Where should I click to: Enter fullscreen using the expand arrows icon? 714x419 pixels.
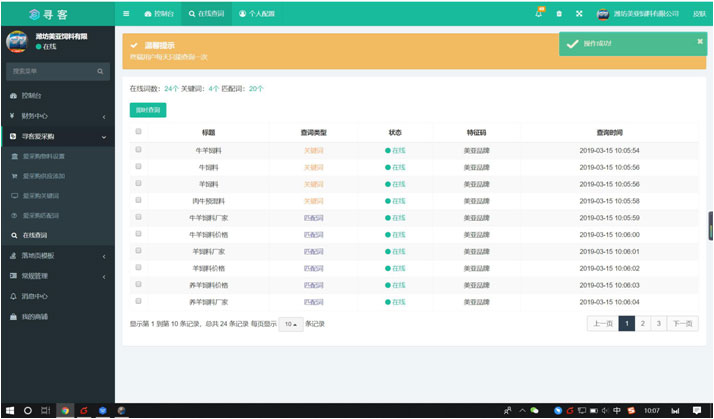click(578, 14)
